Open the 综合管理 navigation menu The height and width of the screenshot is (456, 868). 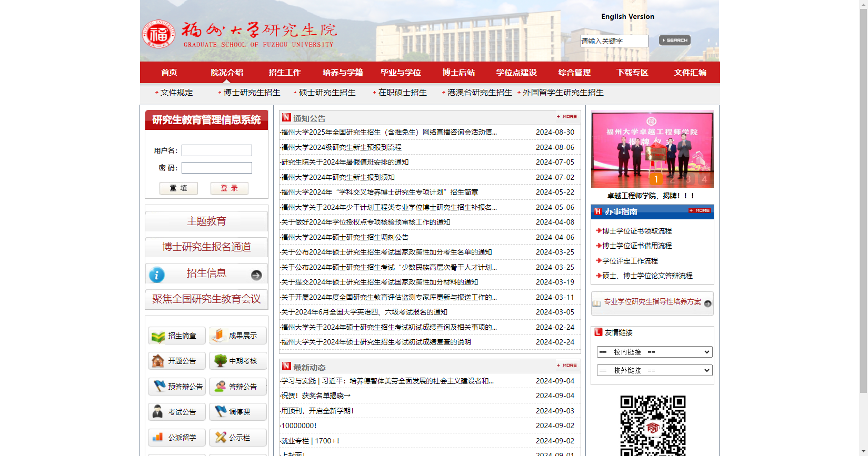tap(574, 73)
